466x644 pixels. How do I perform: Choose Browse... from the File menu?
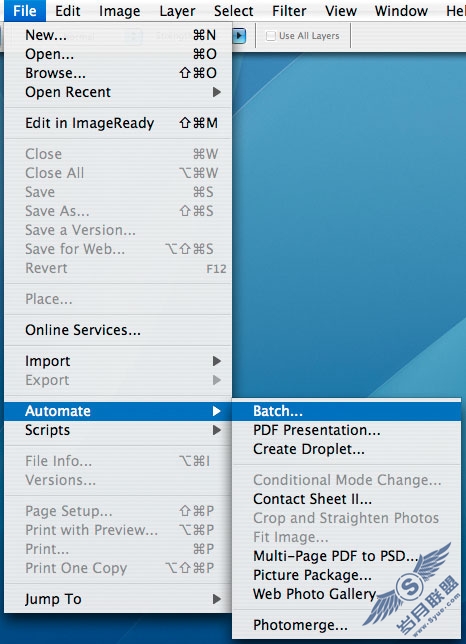[x=118, y=73]
